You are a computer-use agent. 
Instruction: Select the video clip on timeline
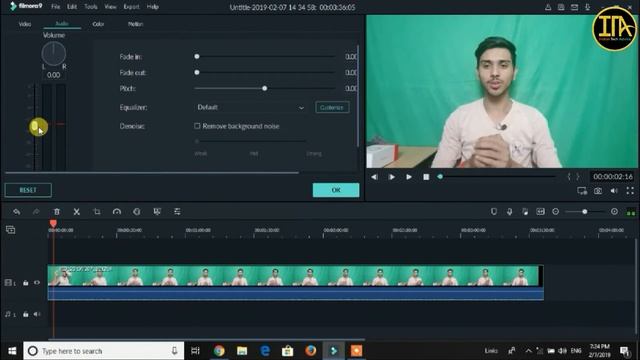[x=296, y=282]
